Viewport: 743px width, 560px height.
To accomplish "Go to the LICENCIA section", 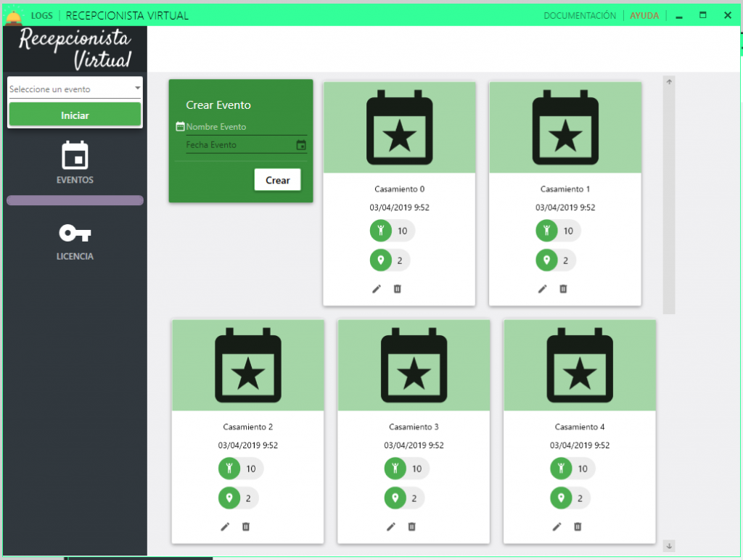I will tap(75, 242).
